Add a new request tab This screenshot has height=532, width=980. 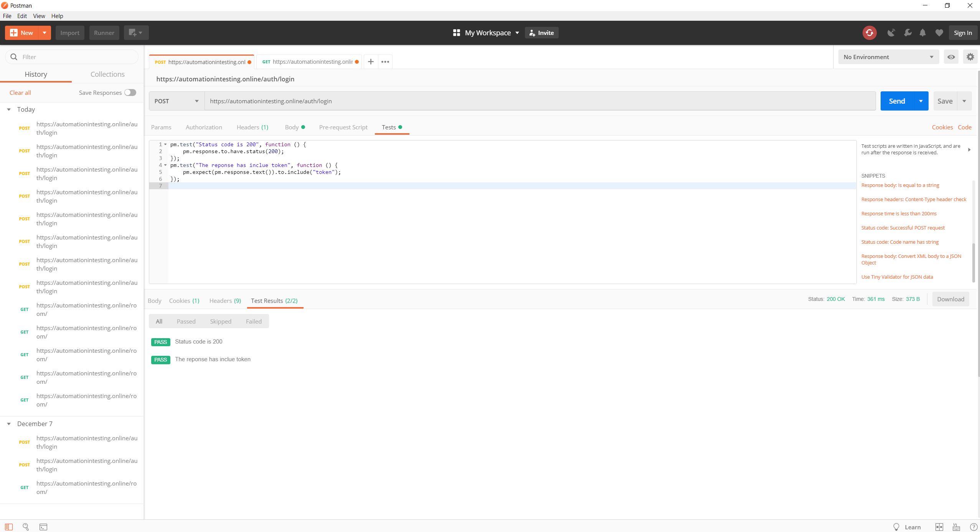[371, 61]
